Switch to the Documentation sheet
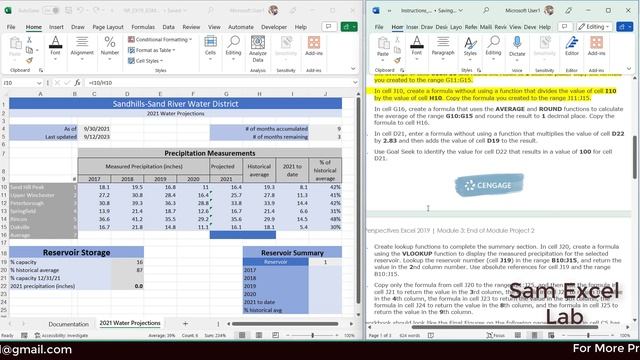Image resolution: width=640 pixels, height=360 pixels. [69, 324]
